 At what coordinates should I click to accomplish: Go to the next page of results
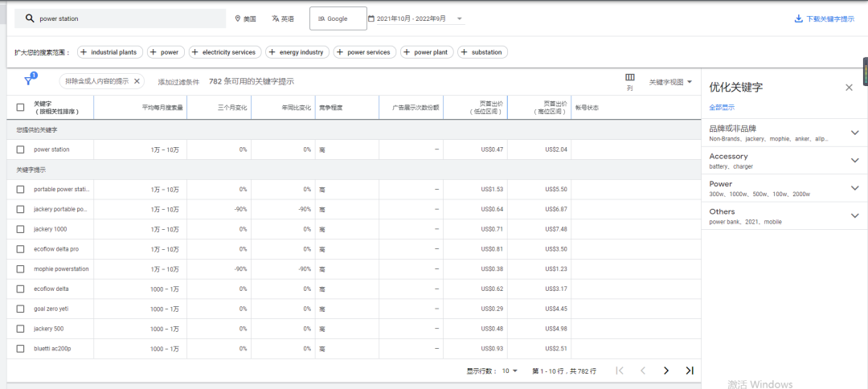tap(666, 371)
